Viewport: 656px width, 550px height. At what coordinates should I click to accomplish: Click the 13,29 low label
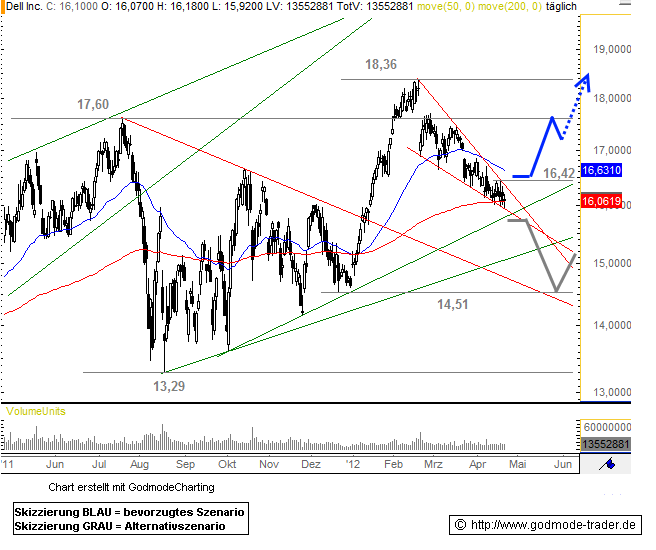pyautogui.click(x=169, y=386)
